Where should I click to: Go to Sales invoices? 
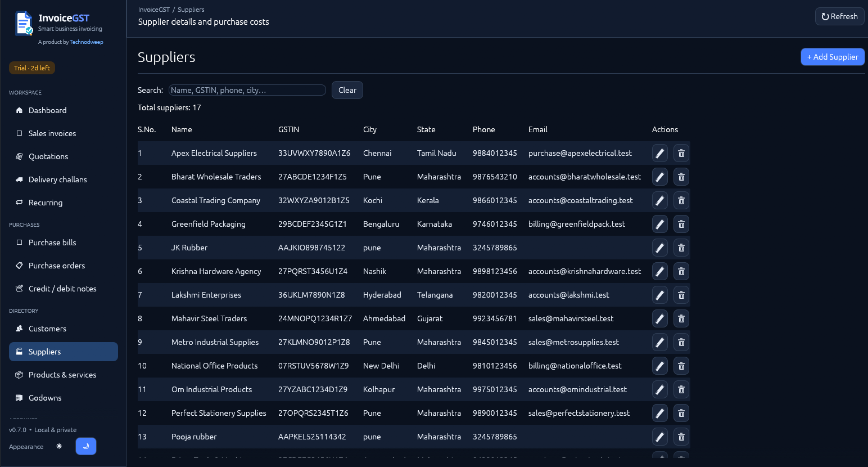(x=64, y=133)
